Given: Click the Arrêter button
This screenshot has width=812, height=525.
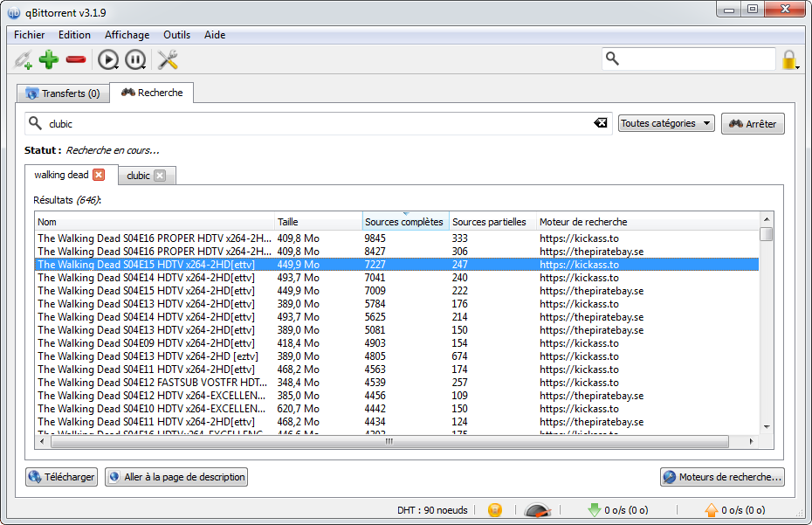Looking at the screenshot, I should click(x=753, y=124).
